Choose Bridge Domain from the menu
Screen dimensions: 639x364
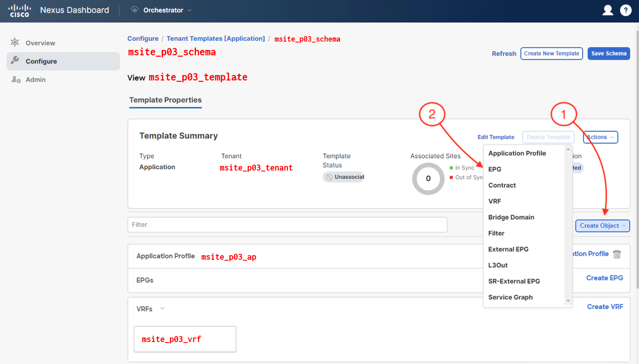[511, 217]
